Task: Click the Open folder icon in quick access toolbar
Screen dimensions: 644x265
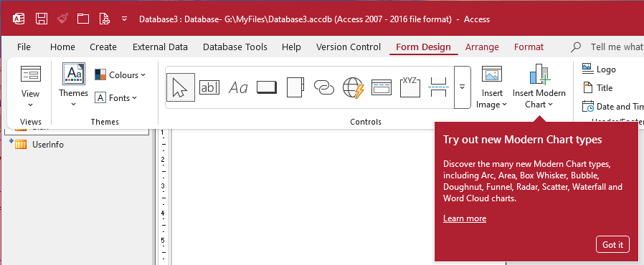Action: [83, 19]
